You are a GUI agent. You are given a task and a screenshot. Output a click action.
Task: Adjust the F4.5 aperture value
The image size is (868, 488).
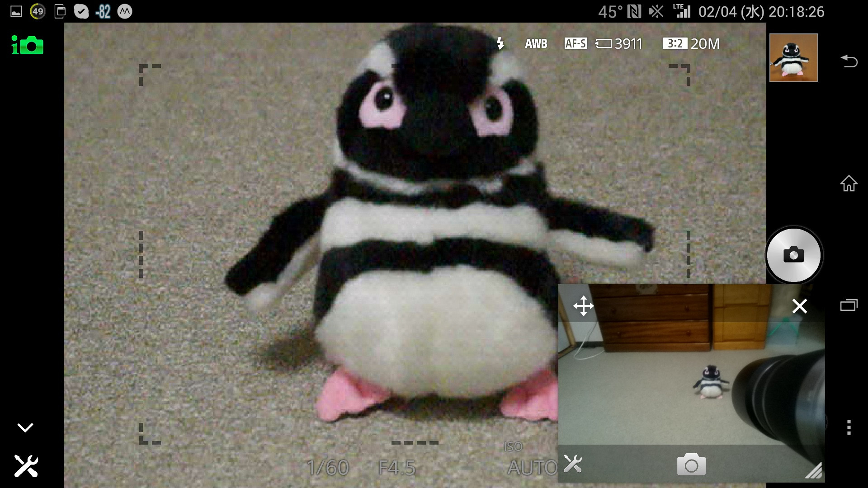point(397,468)
